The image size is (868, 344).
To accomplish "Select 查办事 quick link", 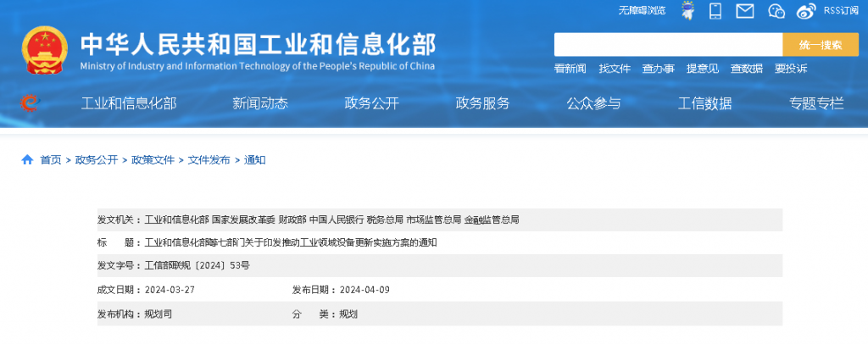I will coord(658,69).
